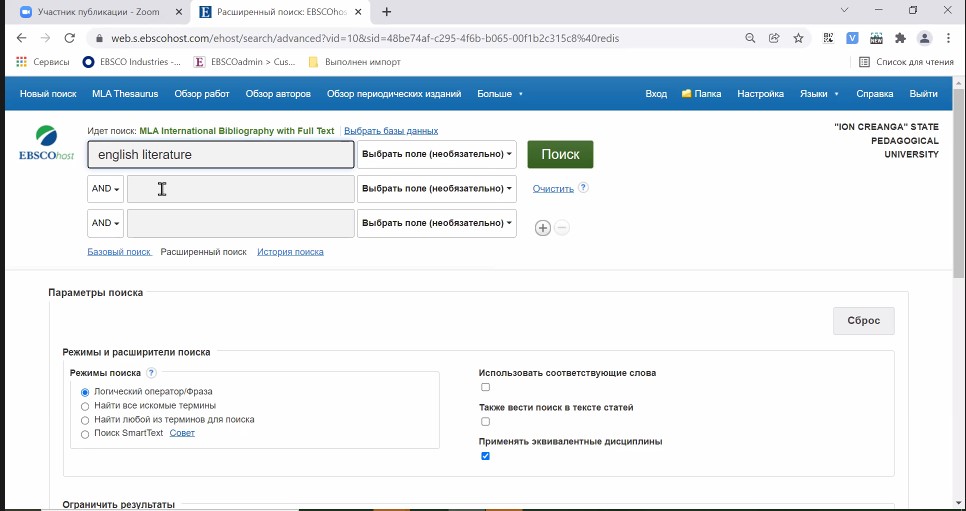
Task: Click the tab search chevron in title bar
Action: coord(845,10)
